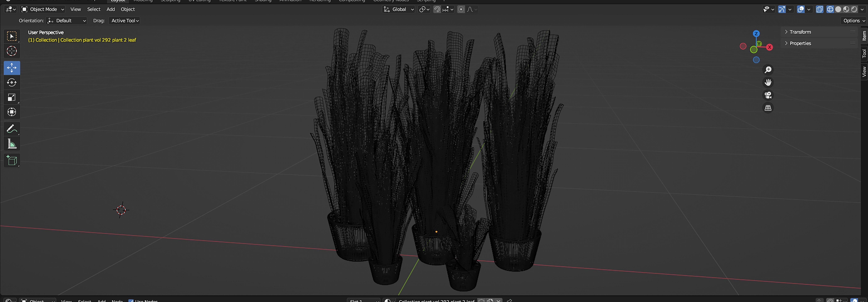Viewport: 868px width, 302px height.
Task: Select the Move tool
Action: click(x=12, y=68)
